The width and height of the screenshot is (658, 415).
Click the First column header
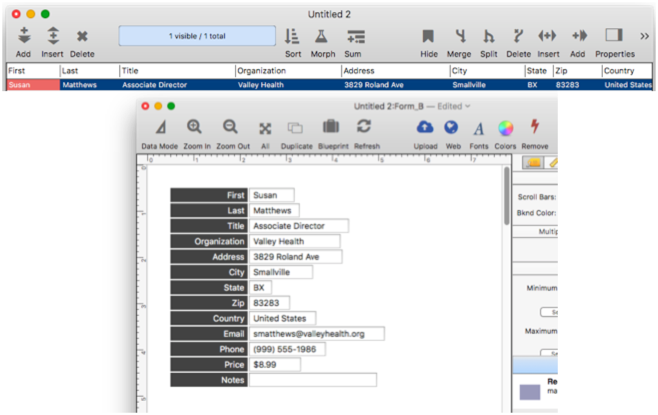[33, 71]
